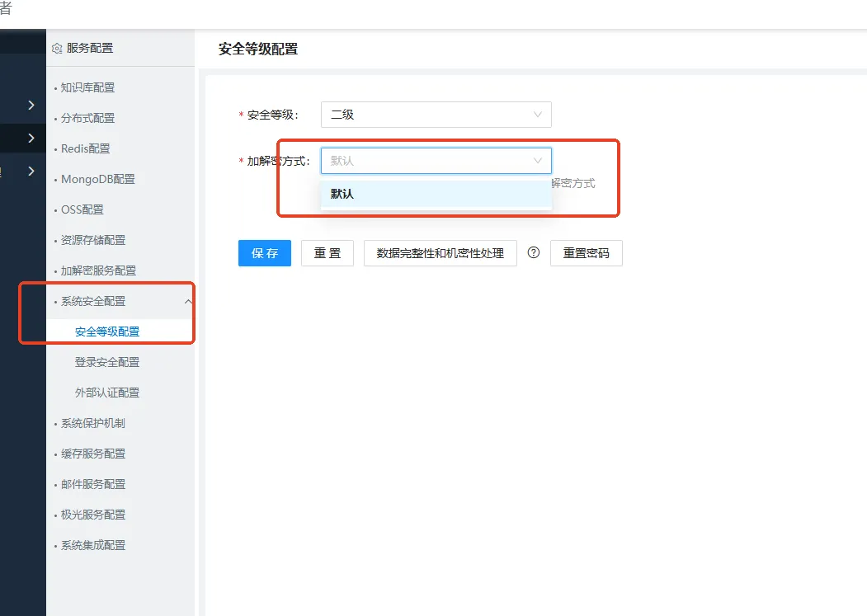Click the gear icon beside 服务配置
Image resolution: width=867 pixels, height=616 pixels.
[57, 49]
